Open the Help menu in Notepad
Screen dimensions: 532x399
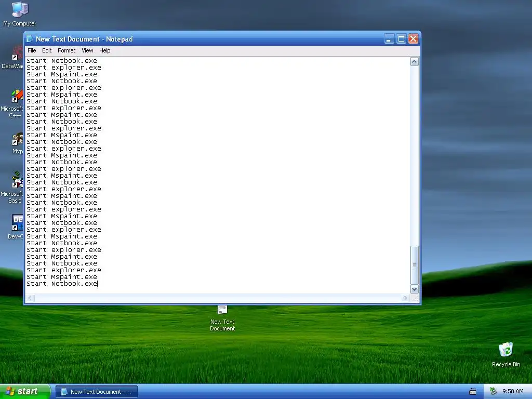(x=105, y=50)
